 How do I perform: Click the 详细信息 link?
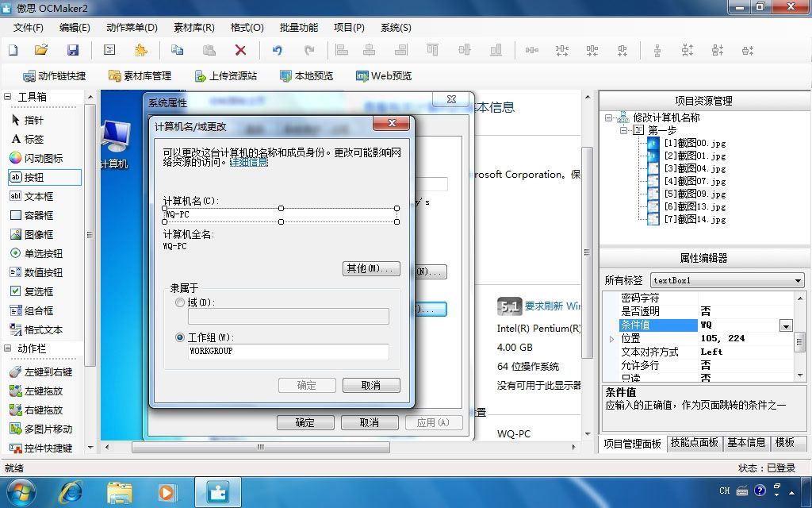(248, 162)
